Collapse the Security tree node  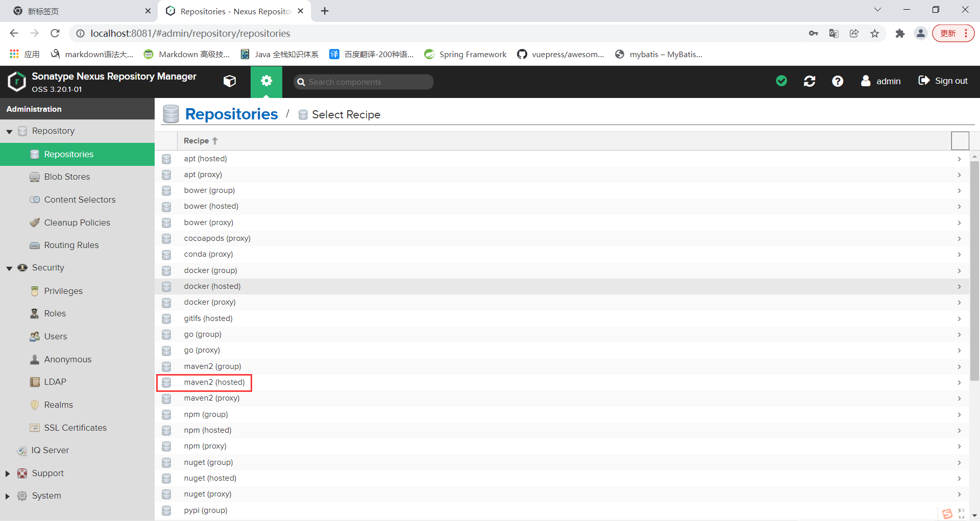pos(9,268)
